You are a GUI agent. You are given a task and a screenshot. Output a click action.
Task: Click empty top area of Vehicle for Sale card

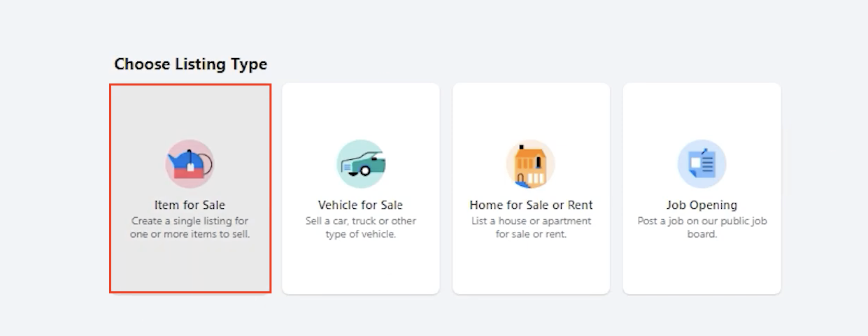(361, 110)
